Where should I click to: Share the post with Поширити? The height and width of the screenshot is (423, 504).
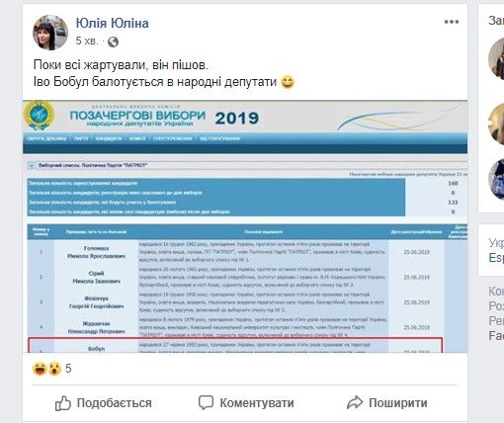[387, 402]
